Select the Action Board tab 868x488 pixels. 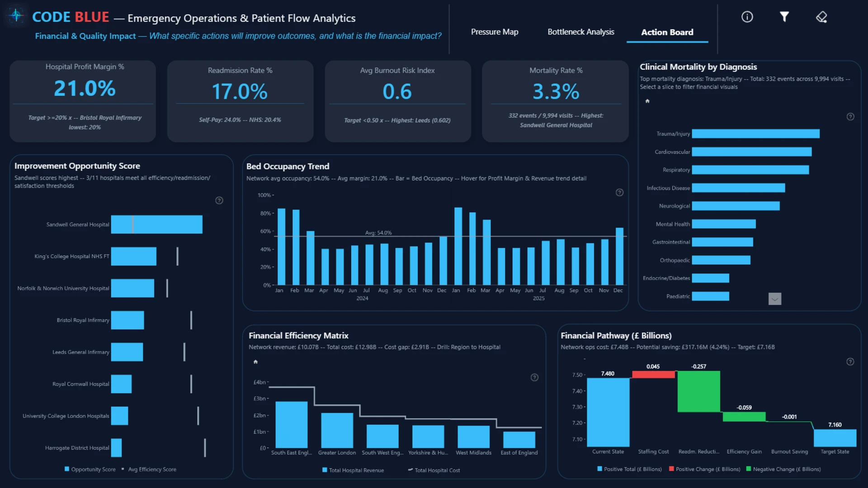667,32
